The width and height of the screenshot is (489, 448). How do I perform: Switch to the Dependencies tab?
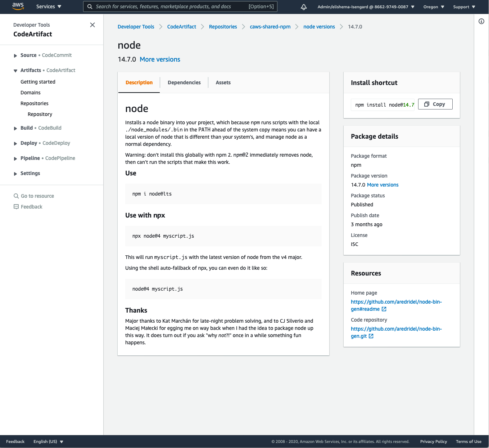pos(184,82)
